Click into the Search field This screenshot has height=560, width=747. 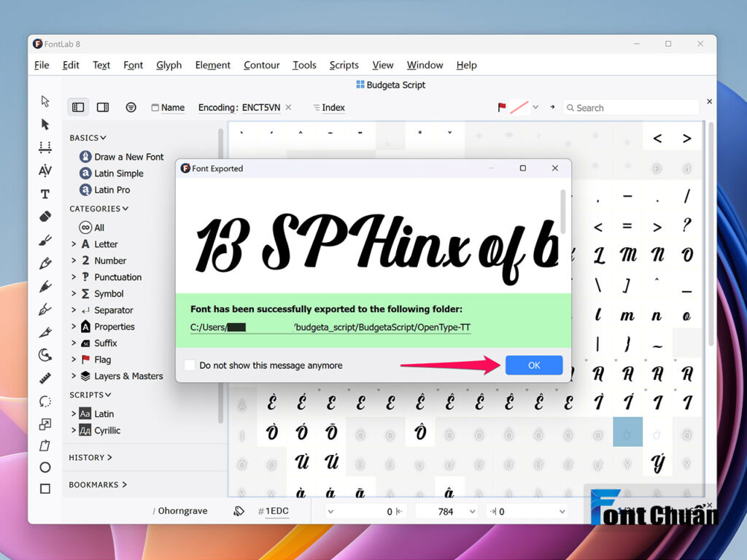point(631,108)
